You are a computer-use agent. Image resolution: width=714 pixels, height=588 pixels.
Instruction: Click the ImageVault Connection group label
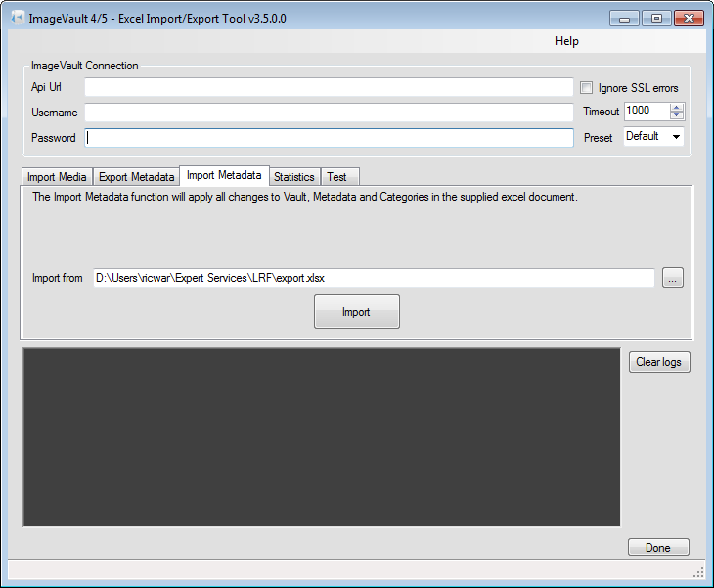[x=84, y=66]
